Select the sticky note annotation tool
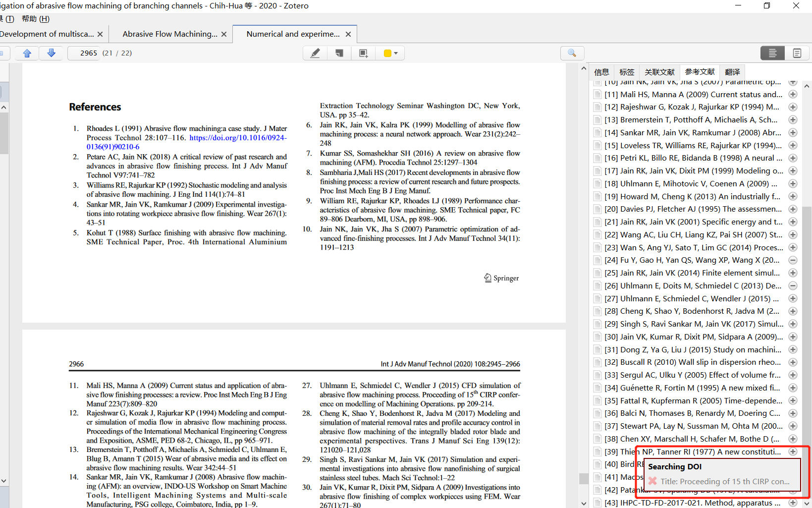This screenshot has height=508, width=812. pos(339,53)
